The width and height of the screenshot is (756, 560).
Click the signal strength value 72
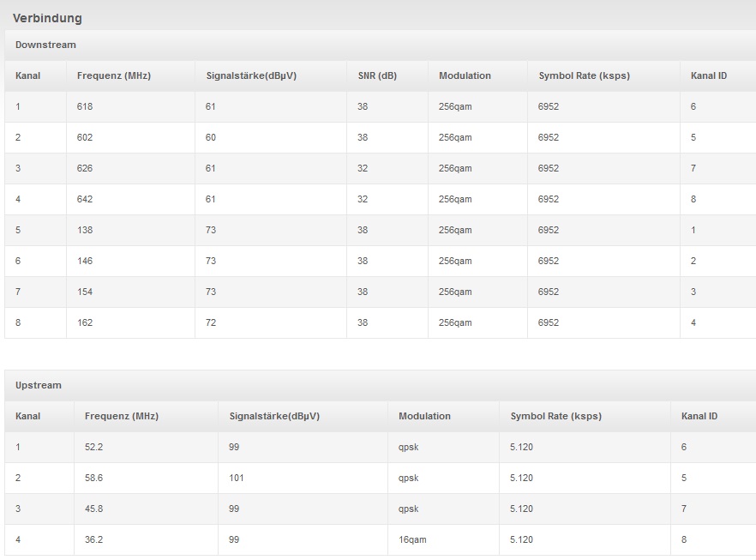tap(211, 322)
